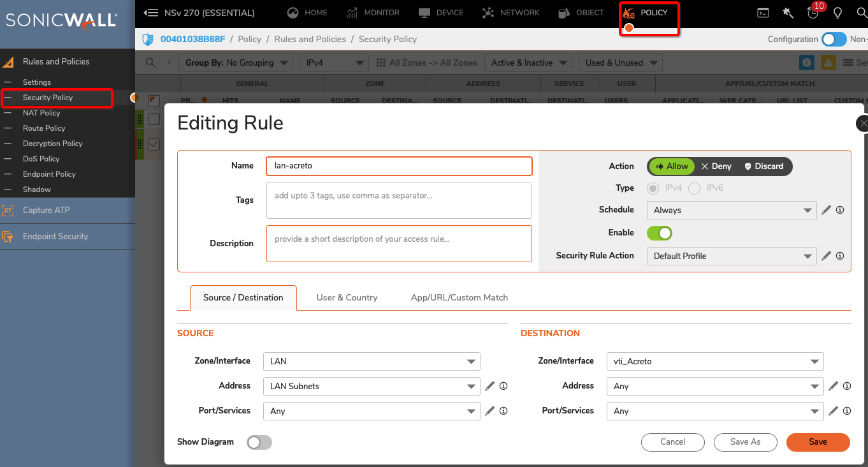Viewport: 868px width, 467px height.
Task: Open the notifications clock with badge 10
Action: [x=813, y=13]
